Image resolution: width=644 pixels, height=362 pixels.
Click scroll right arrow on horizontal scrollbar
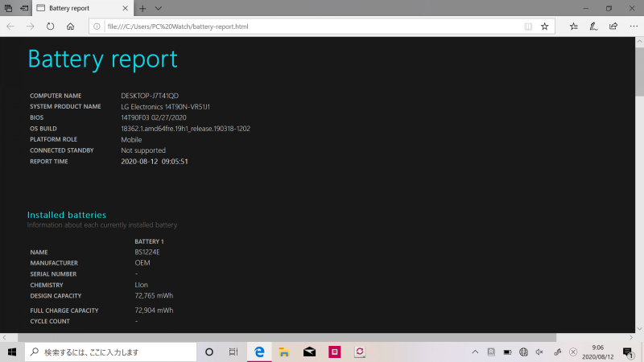point(631,337)
